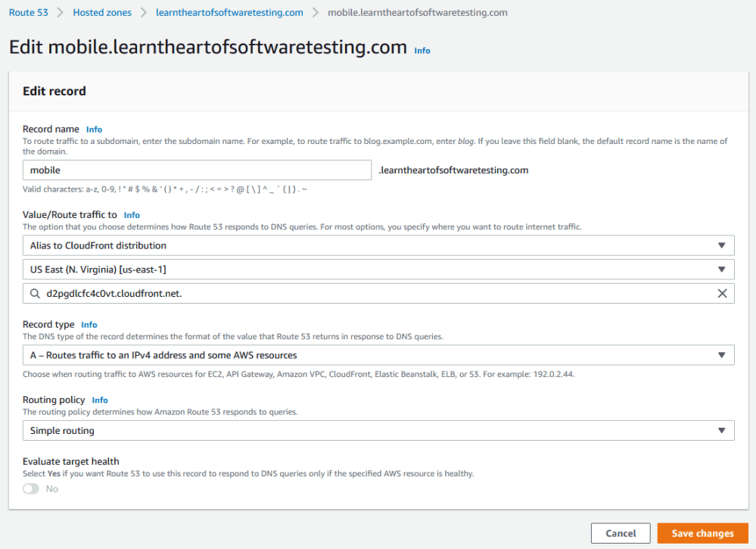The image size is (756, 549).
Task: Open Info link beside Record type
Action: 89,325
